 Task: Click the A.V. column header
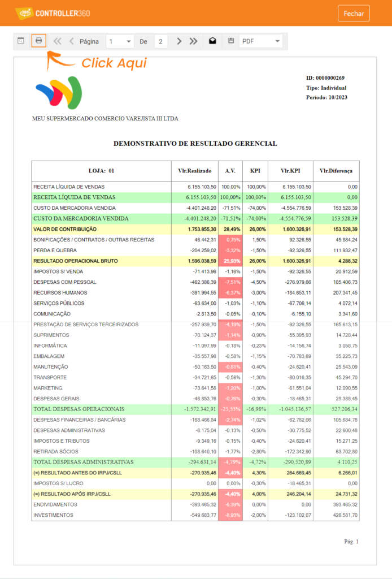[230, 171]
